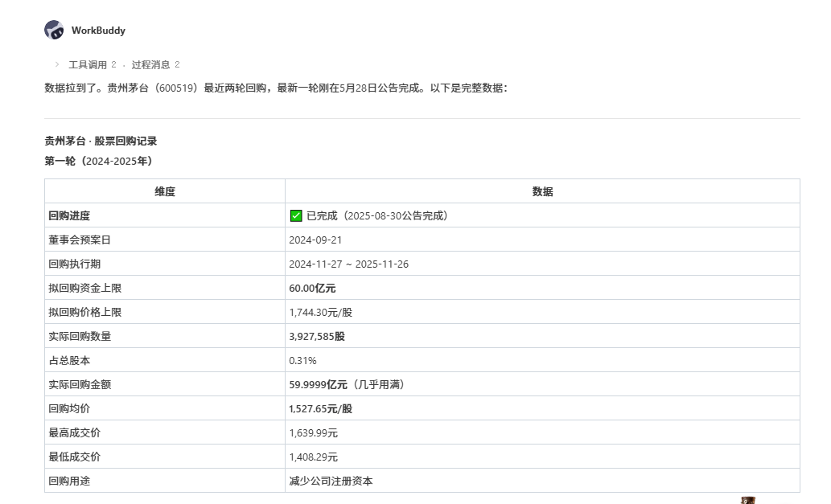Image resolution: width=831 pixels, height=504 pixels.
Task: Select the 60.00亿元 value
Action: (x=312, y=288)
